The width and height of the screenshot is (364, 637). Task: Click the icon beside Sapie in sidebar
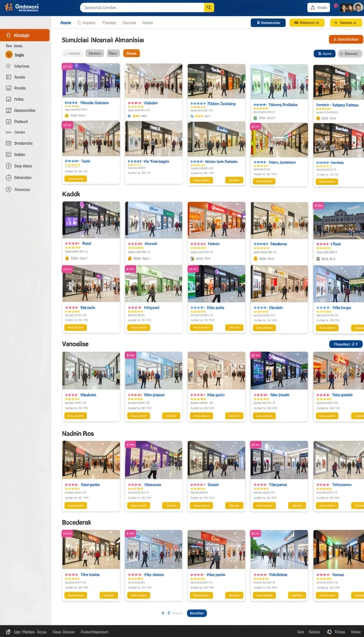[x=9, y=55]
